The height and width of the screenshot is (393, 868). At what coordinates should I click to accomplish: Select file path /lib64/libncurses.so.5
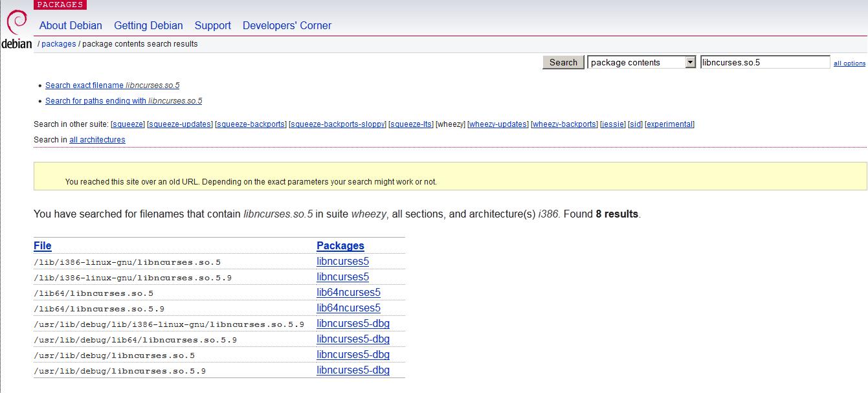tap(94, 293)
